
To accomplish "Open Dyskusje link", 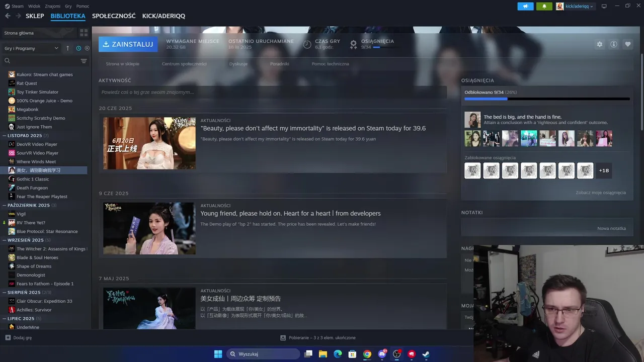I will [238, 64].
